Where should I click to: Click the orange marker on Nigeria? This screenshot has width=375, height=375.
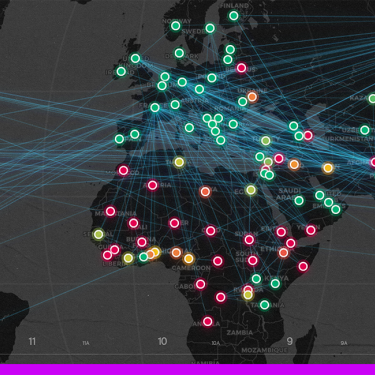176,252
